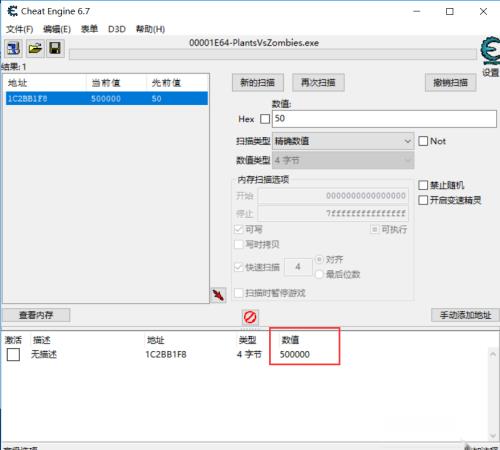Image resolution: width=500 pixels, height=450 pixels.
Task: Click the fast scan alignment value field
Action: click(x=298, y=267)
